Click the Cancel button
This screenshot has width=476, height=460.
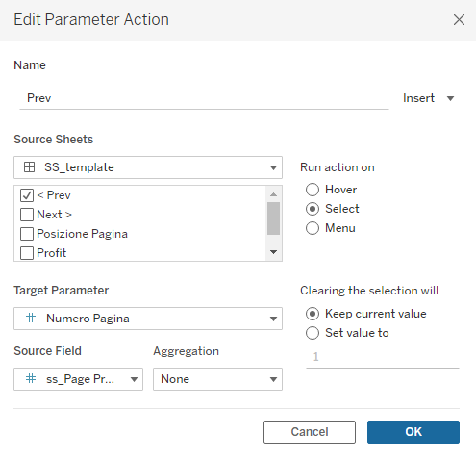click(x=310, y=432)
